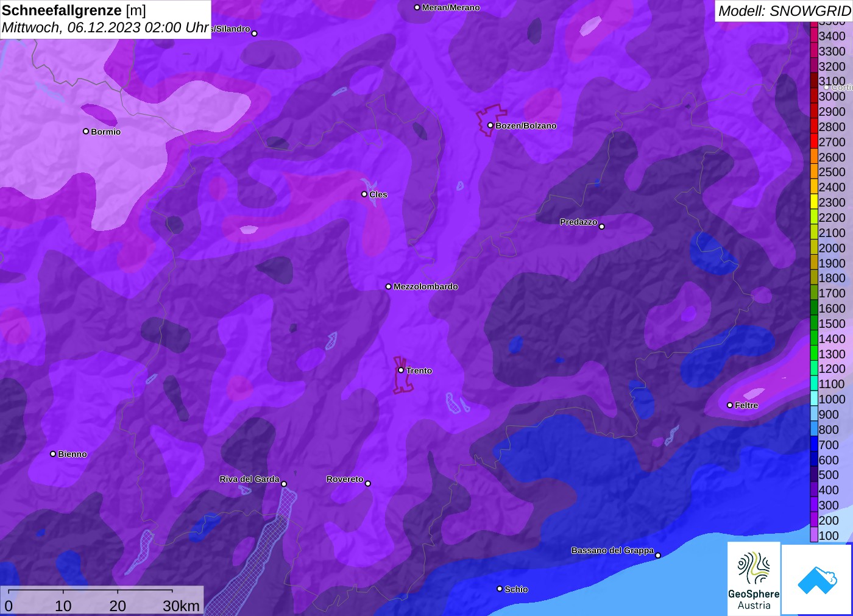Click the 1400 m green legend swatch

coord(814,339)
